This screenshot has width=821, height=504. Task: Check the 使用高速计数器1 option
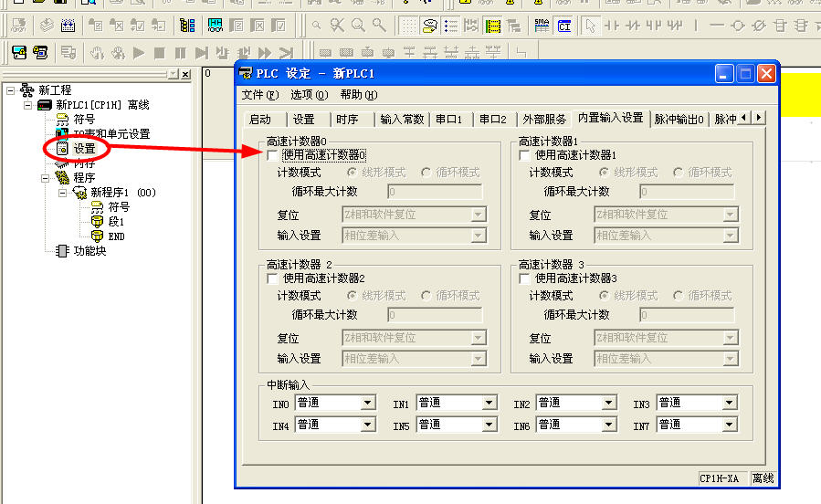point(524,156)
